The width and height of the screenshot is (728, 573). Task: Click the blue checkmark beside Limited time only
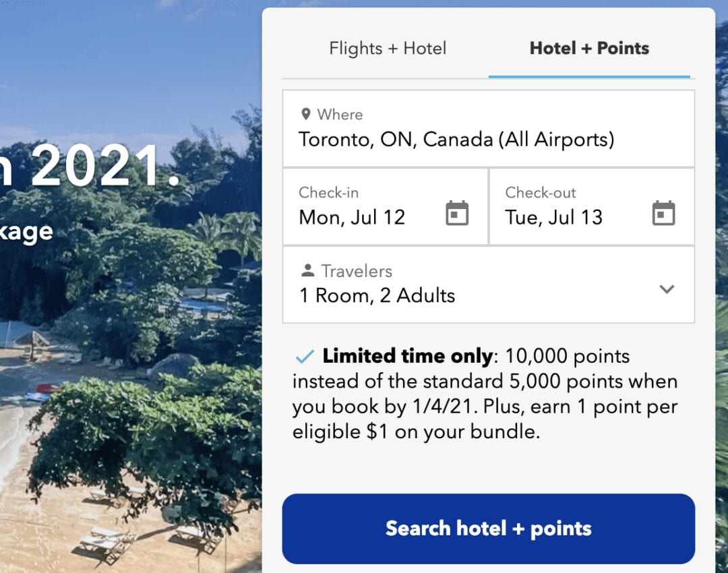[x=305, y=355]
